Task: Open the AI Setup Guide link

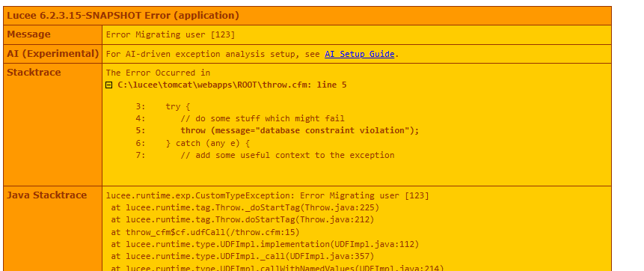Action: click(x=359, y=55)
